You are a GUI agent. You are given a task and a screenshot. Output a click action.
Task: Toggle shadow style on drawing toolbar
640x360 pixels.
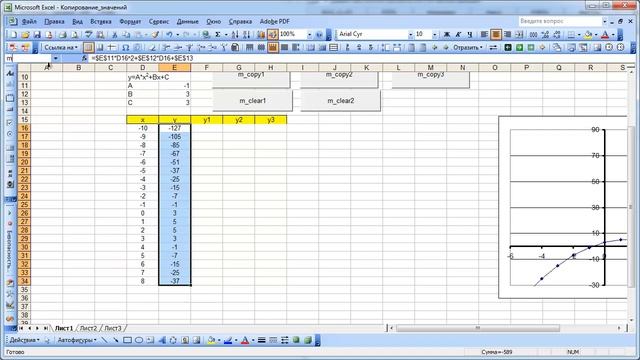tap(296, 340)
